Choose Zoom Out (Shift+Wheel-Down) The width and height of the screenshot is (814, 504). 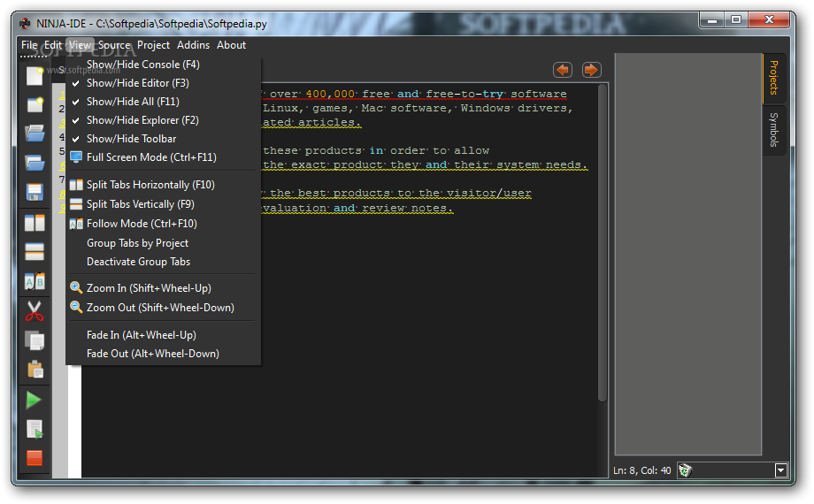163,308
